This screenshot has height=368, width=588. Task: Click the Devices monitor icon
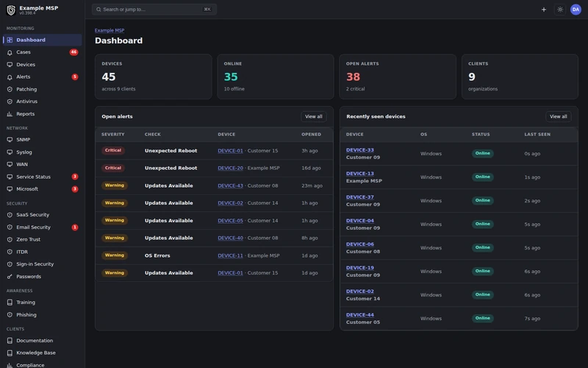[10, 65]
